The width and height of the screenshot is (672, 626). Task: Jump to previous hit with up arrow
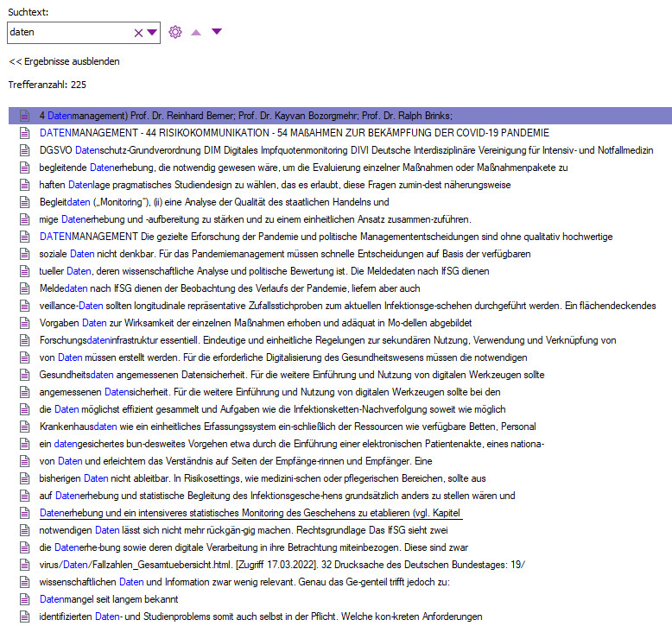196,32
